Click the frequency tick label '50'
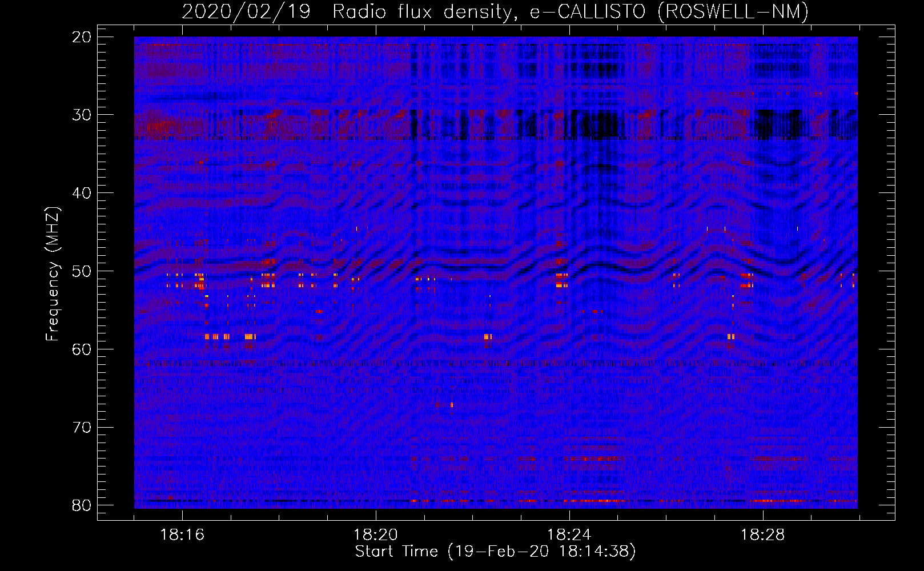The height and width of the screenshot is (571, 924). pyautogui.click(x=82, y=271)
